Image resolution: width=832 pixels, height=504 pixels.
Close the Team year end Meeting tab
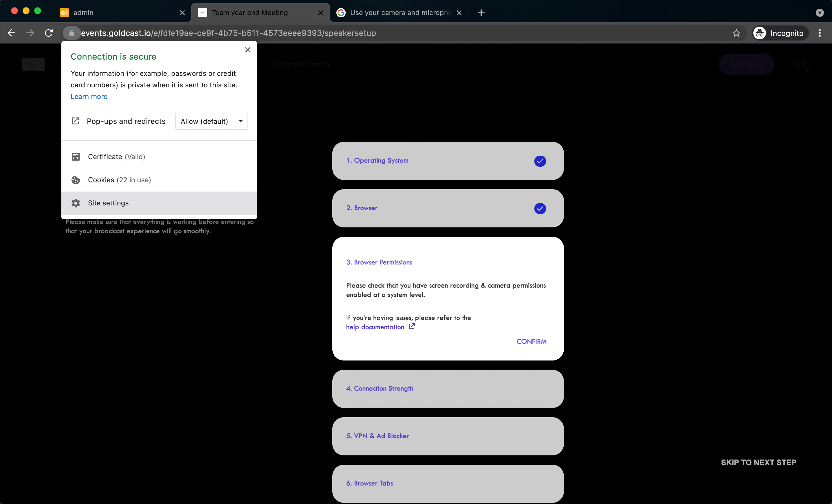pyautogui.click(x=321, y=13)
